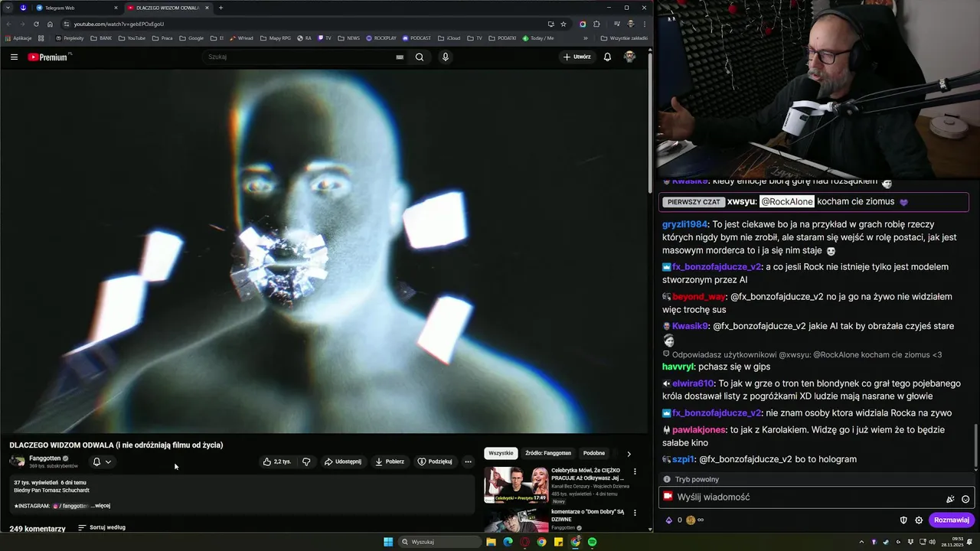980x551 pixels.
Task: Open the Perplexity bookmark
Action: coord(70,37)
